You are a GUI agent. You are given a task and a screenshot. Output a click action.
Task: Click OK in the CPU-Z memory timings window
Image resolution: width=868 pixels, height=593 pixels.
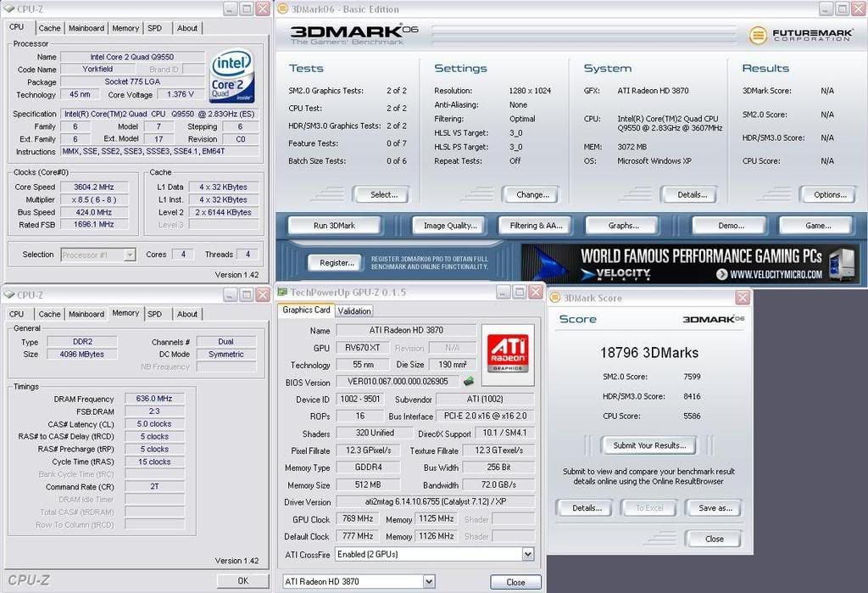tap(242, 581)
